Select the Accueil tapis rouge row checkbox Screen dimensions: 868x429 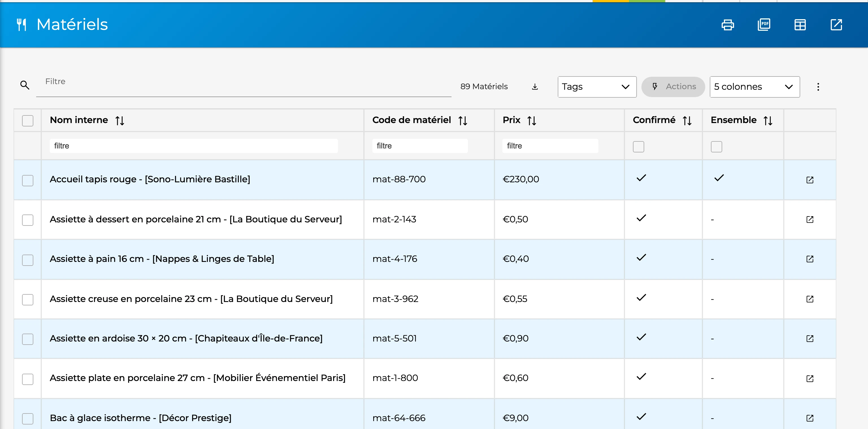point(28,180)
